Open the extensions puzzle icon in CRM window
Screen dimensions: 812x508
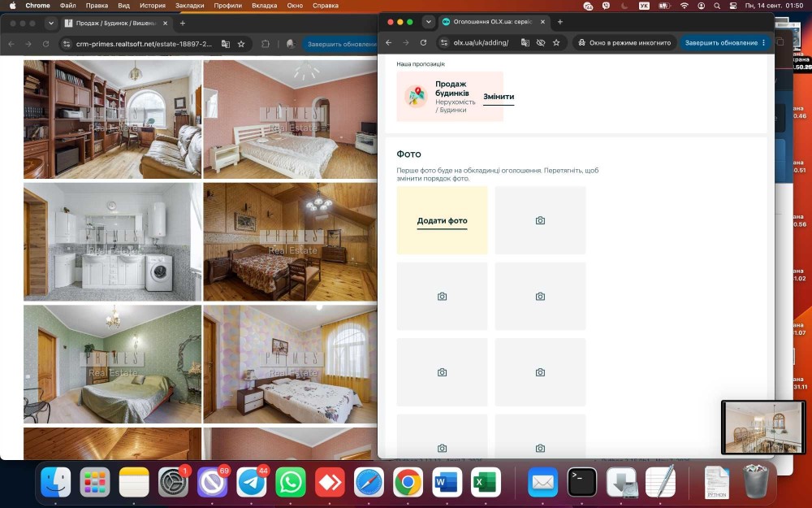tap(266, 44)
